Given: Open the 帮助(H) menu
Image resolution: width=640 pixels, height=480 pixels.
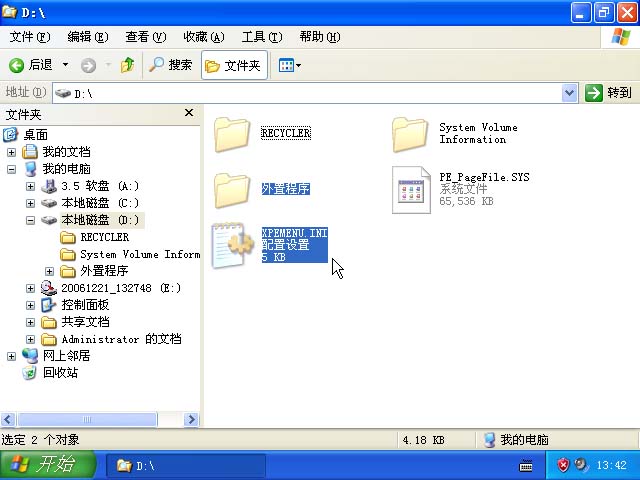Looking at the screenshot, I should [320, 37].
